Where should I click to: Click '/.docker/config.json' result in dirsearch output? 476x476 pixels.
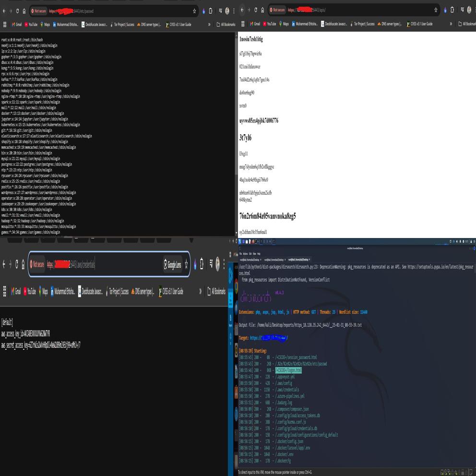[289, 441]
